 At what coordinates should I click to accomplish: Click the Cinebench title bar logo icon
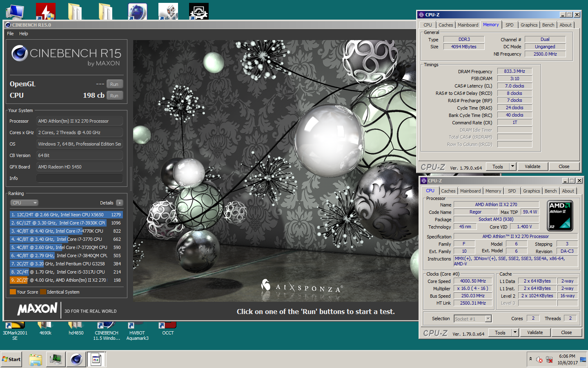pos(8,25)
